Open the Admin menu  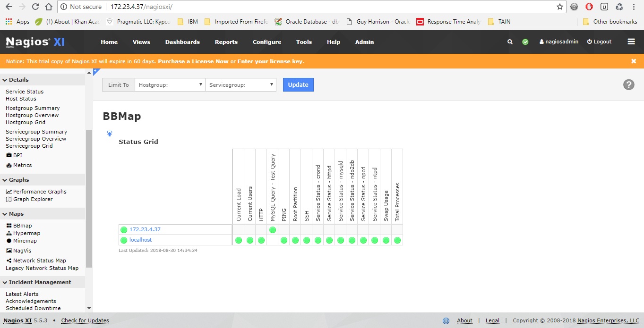tap(364, 42)
